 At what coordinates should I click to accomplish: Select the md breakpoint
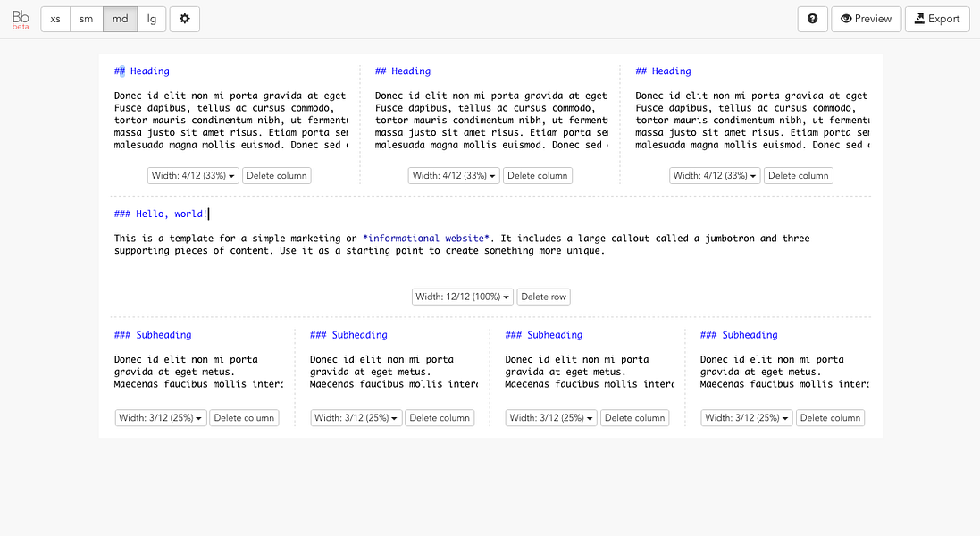[x=120, y=19]
